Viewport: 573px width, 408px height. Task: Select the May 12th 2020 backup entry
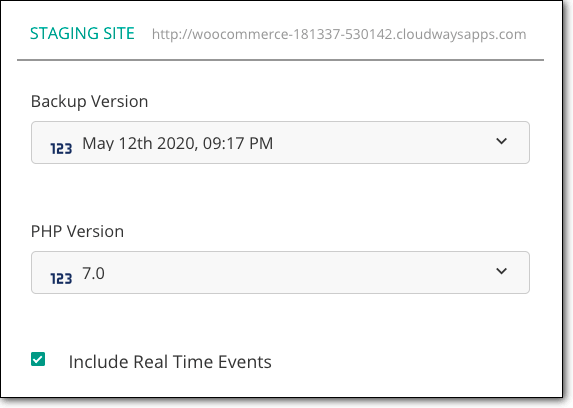(x=178, y=143)
